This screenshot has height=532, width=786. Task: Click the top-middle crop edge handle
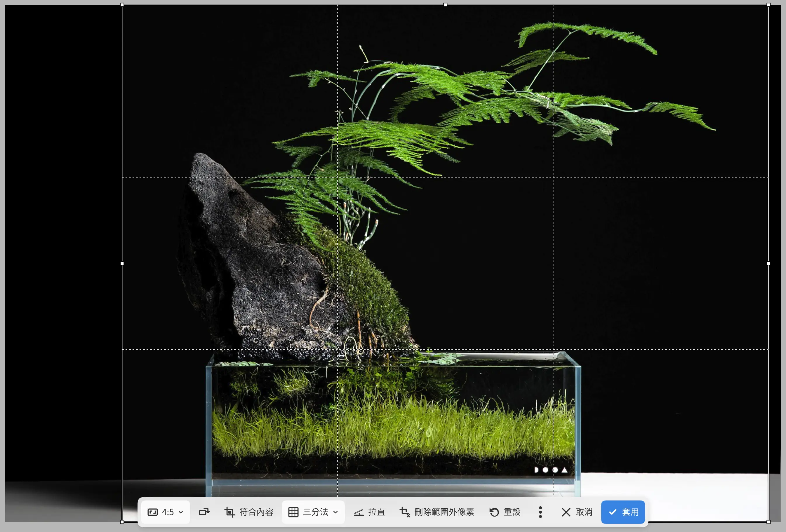pyautogui.click(x=445, y=5)
